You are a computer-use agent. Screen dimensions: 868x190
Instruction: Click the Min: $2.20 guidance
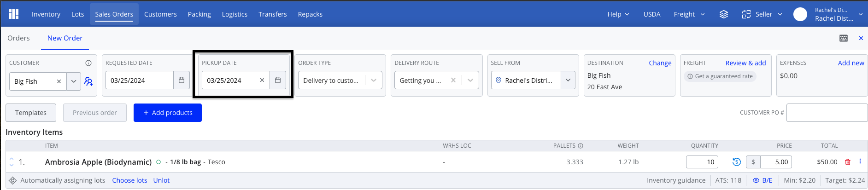(x=800, y=180)
